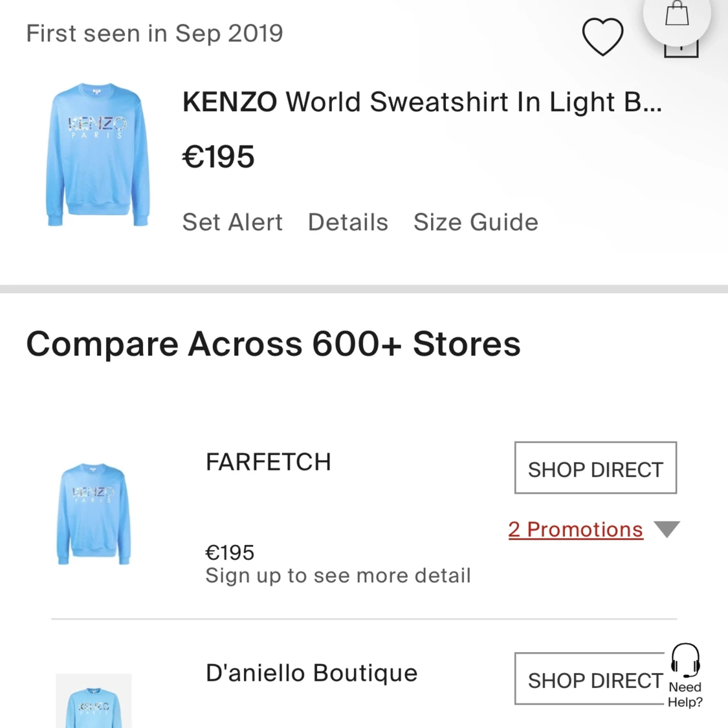
Task: Tap the Farfetch listing's €195 price
Action: pyautogui.click(x=230, y=553)
